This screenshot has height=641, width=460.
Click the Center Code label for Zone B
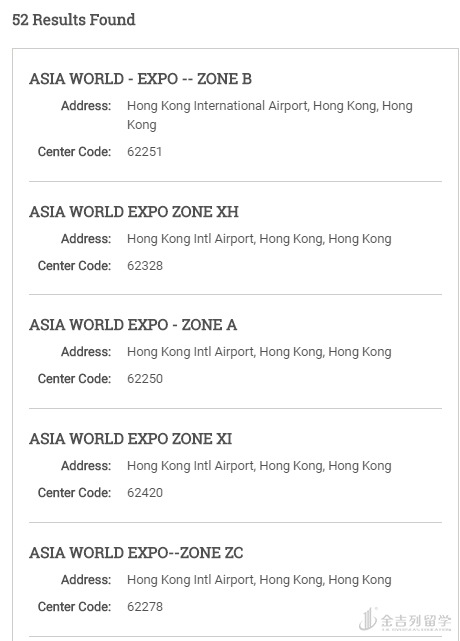pos(74,152)
